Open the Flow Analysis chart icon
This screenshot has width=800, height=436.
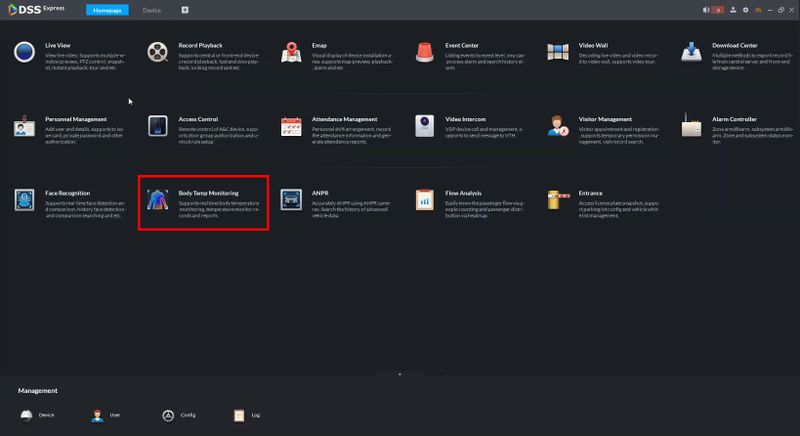(x=424, y=200)
